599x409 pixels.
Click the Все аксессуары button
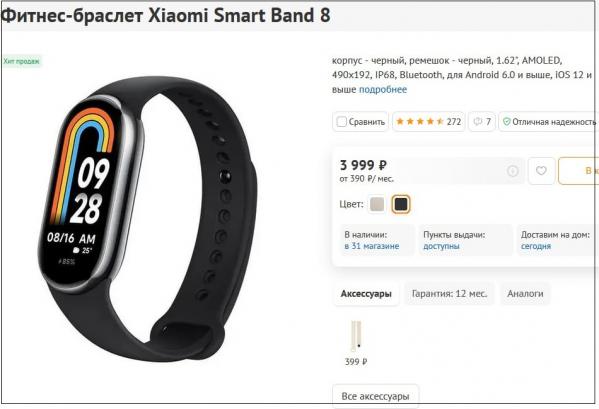pyautogui.click(x=376, y=396)
